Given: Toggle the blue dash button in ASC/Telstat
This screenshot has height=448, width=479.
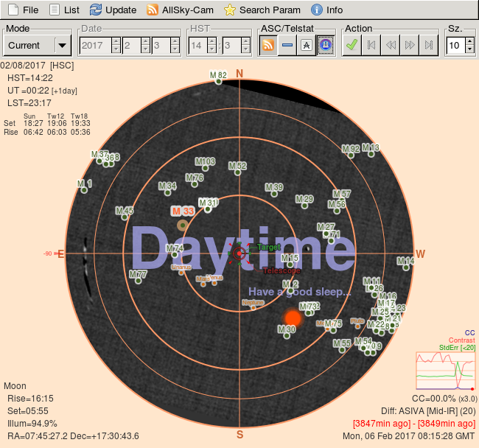Looking at the screenshot, I should pyautogui.click(x=287, y=45).
